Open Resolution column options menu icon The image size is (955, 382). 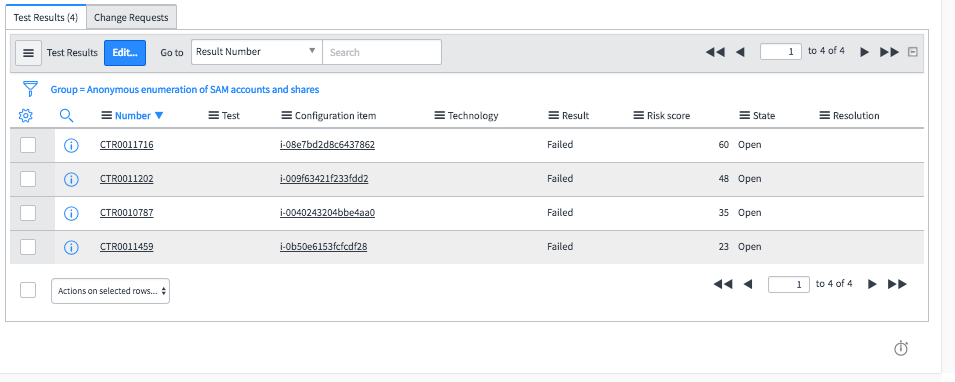[825, 115]
